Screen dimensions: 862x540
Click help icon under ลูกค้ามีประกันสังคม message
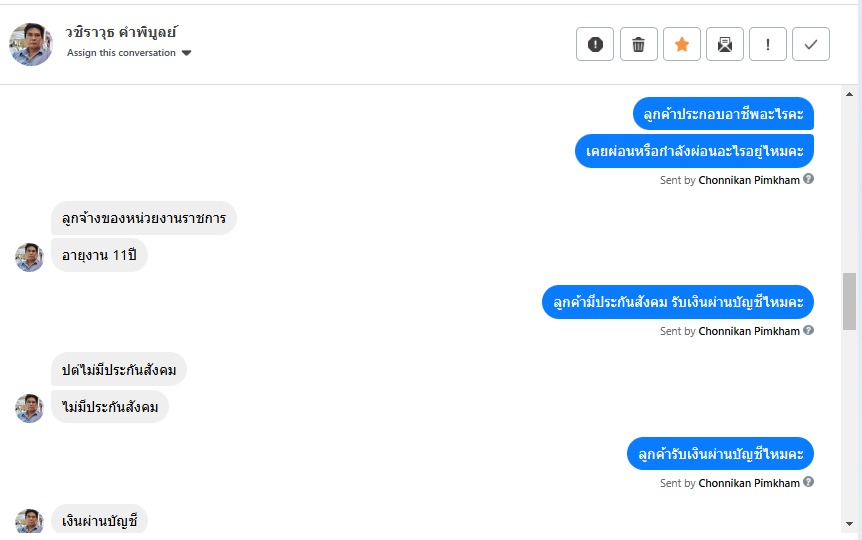coord(808,330)
